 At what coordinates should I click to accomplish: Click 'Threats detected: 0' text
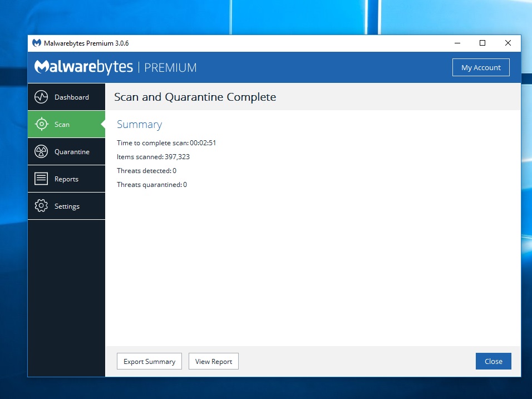(x=146, y=171)
